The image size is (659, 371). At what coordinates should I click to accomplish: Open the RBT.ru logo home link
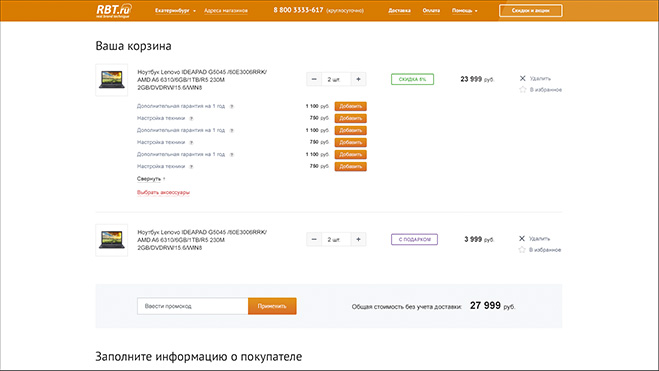tap(114, 11)
